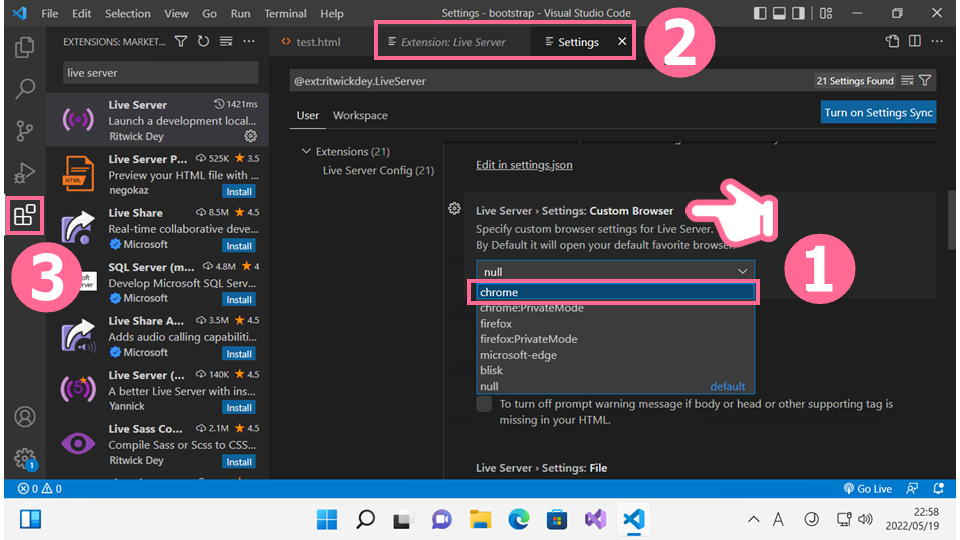Show errors and warnings in status bar
The height and width of the screenshot is (540, 960).
coord(40,489)
